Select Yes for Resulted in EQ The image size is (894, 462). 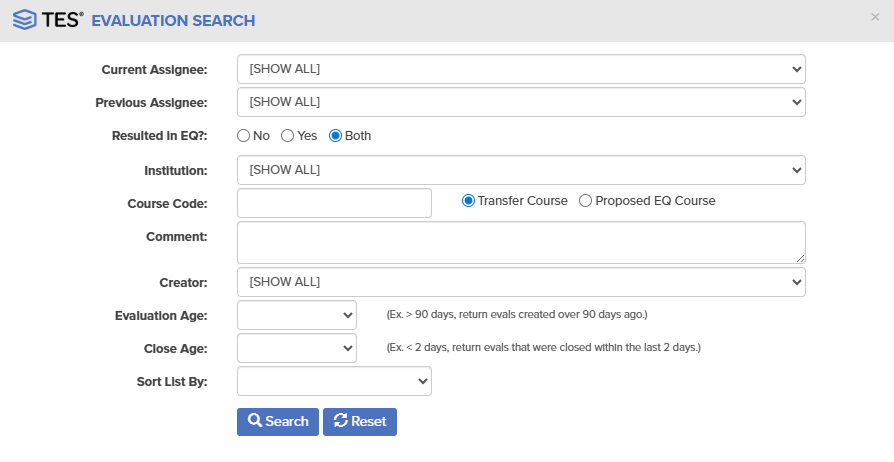(287, 136)
